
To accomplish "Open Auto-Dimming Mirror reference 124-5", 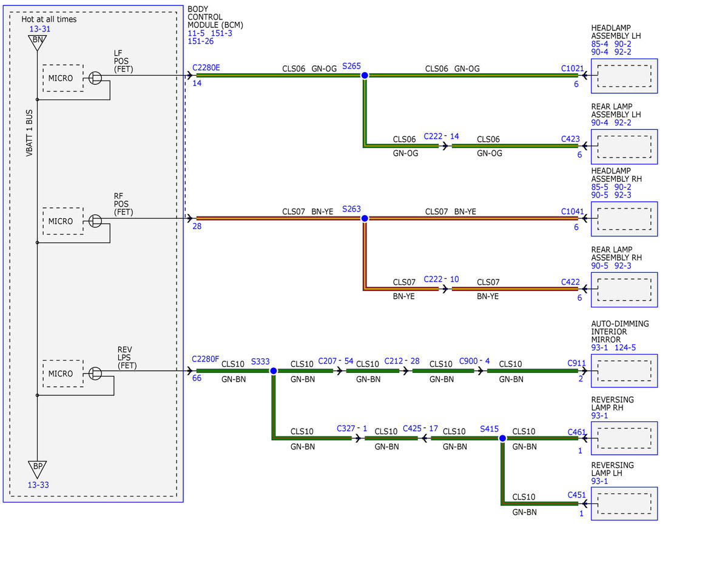I will [x=625, y=347].
